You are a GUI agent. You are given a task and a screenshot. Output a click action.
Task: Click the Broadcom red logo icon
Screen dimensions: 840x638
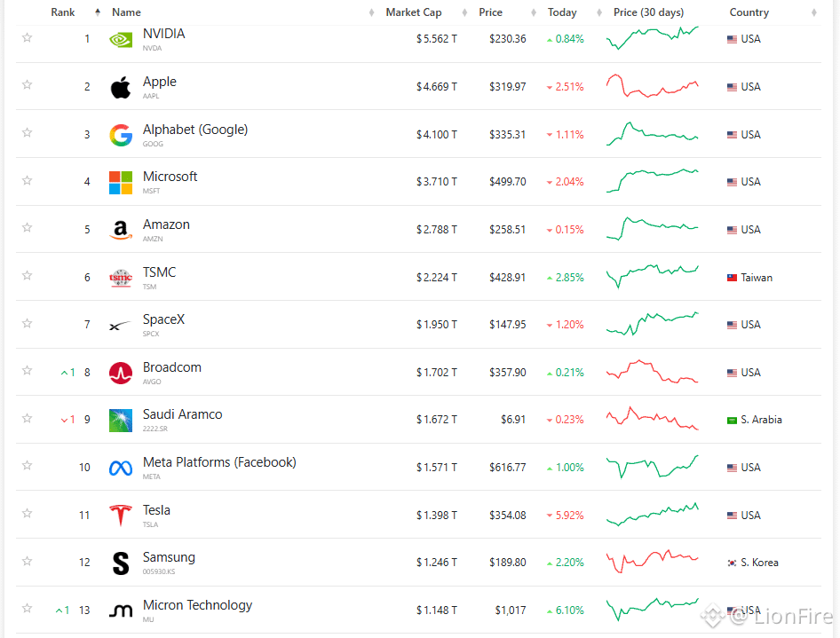tap(121, 373)
